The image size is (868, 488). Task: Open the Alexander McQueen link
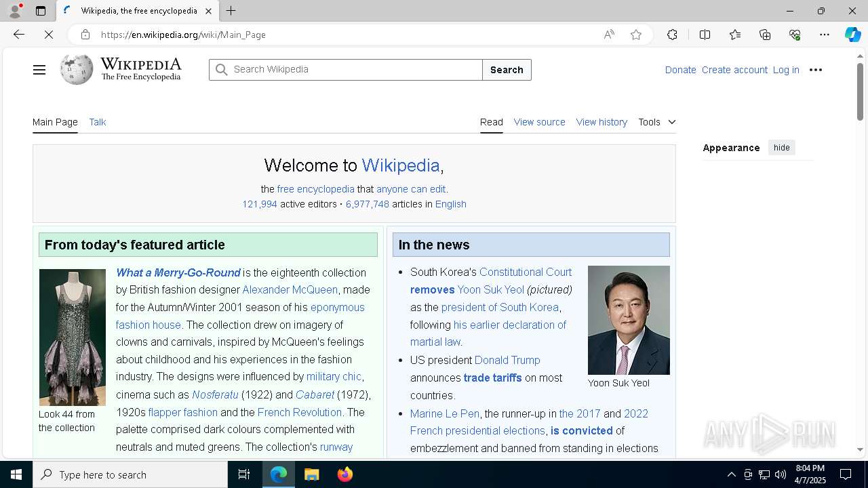click(290, 289)
